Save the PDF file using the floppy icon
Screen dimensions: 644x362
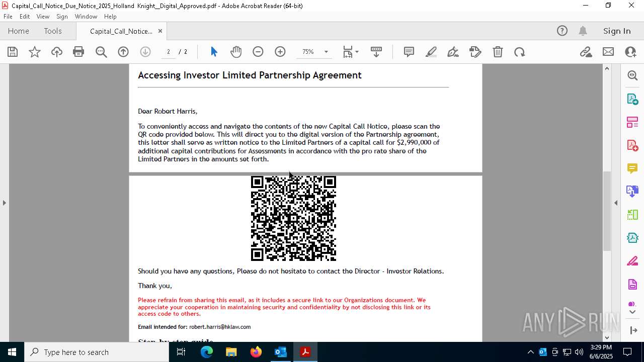13,52
